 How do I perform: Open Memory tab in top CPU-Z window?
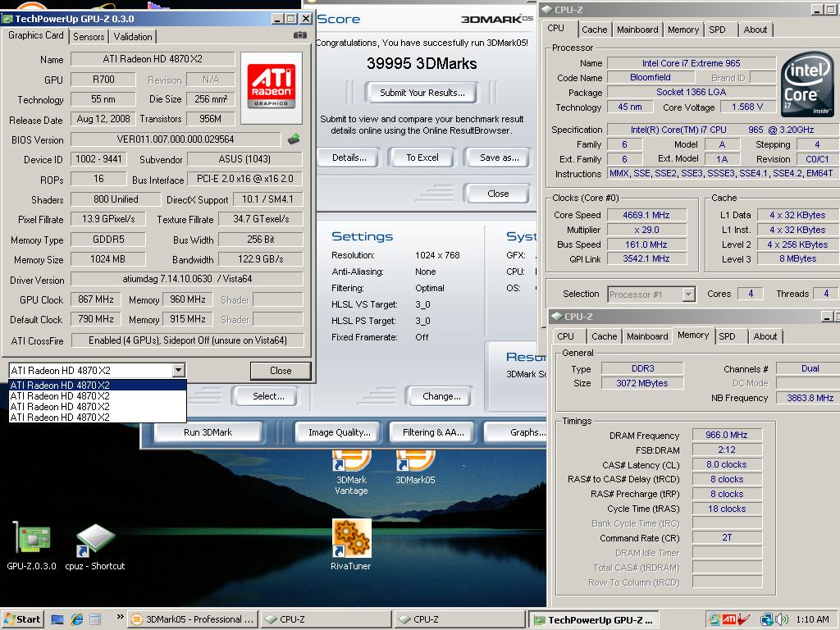pos(683,30)
